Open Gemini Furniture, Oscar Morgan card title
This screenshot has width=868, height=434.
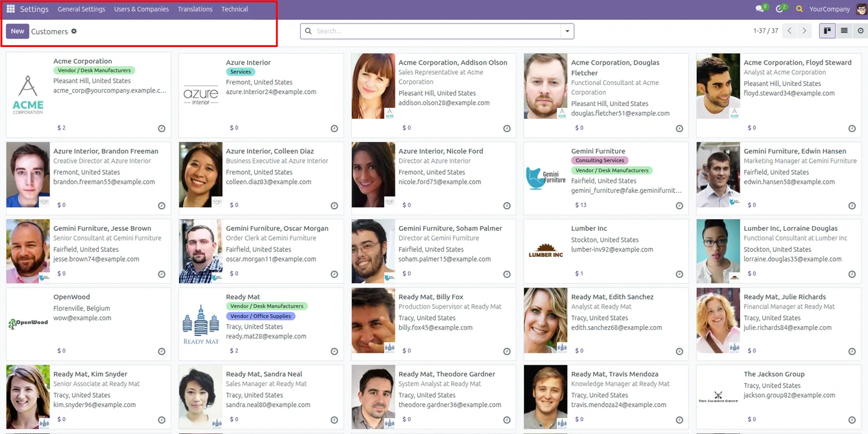277,228
